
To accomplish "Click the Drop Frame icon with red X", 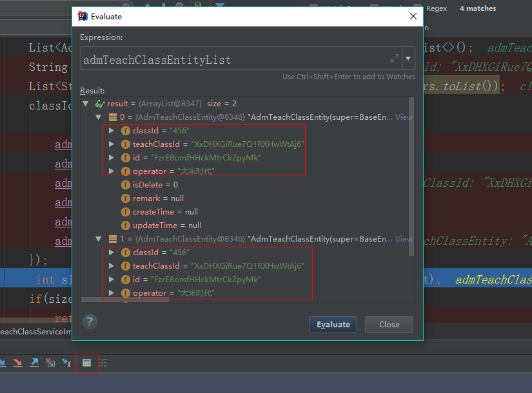I will [50, 363].
